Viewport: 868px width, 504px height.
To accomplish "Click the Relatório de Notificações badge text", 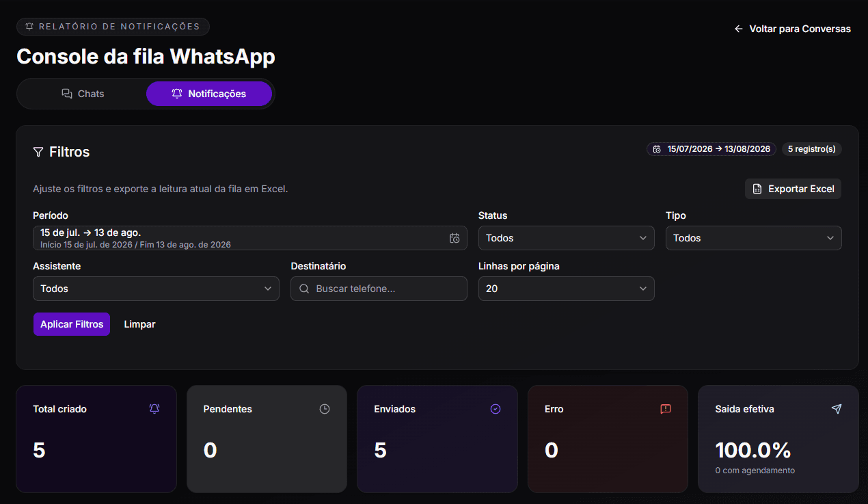I will point(120,27).
